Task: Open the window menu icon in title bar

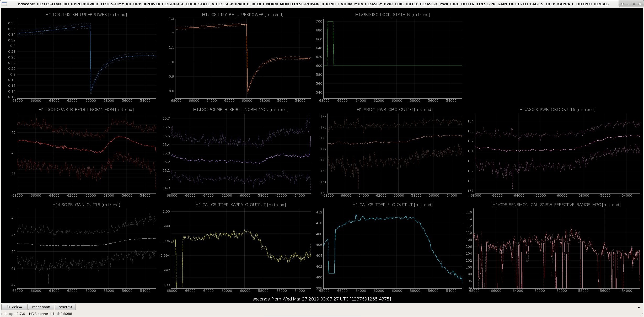Action: [x=4, y=4]
